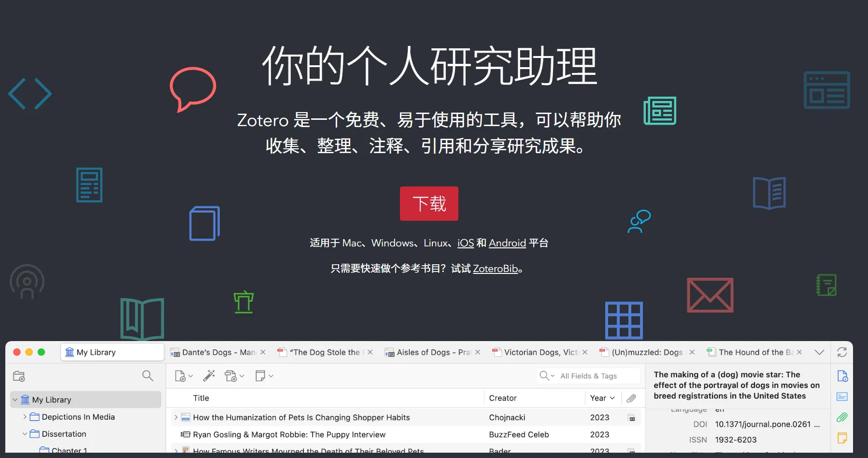Click the New Note toolbar icon
868x458 pixels.
[x=261, y=375]
